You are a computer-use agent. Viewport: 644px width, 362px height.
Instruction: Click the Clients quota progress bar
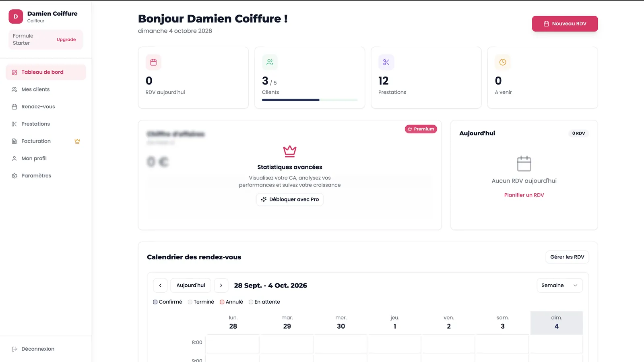(310, 100)
